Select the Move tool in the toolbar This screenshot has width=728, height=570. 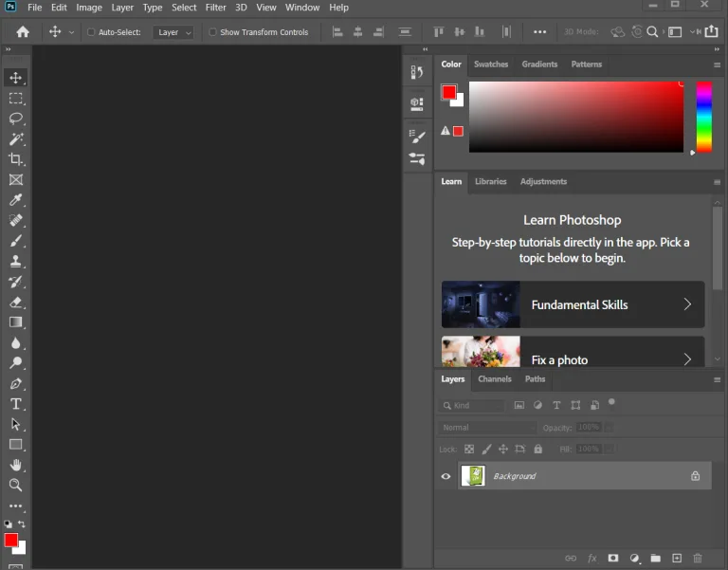16,78
